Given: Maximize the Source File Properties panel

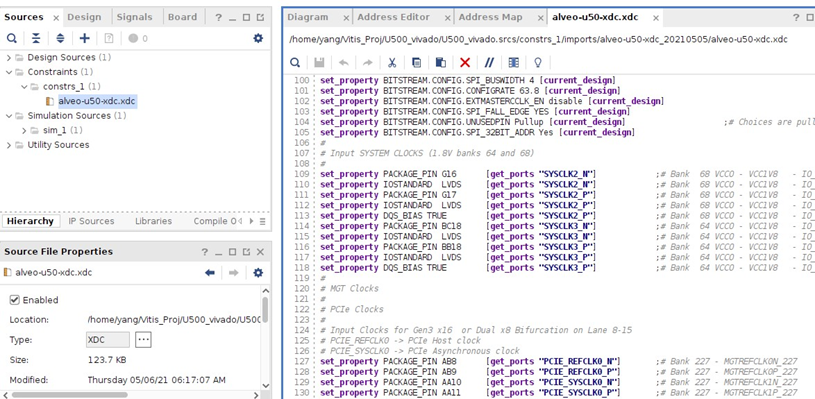Looking at the screenshot, I should tap(232, 252).
